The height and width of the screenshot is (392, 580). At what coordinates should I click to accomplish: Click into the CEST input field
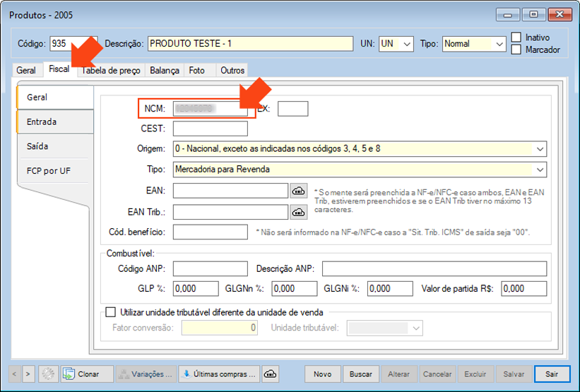[x=210, y=129]
